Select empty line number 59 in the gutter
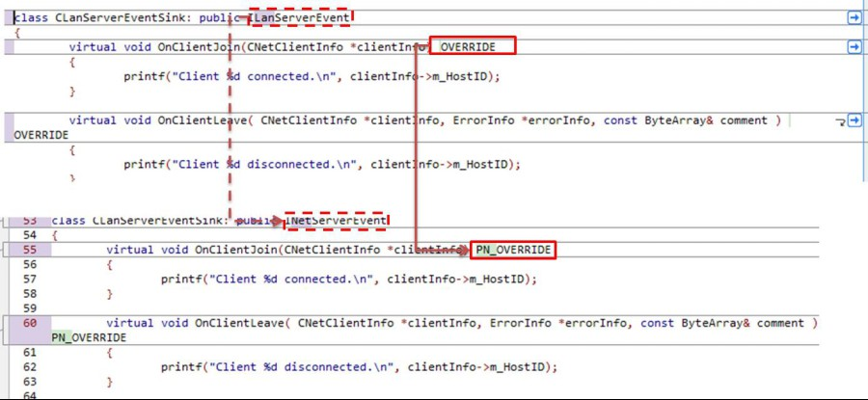 [x=30, y=308]
